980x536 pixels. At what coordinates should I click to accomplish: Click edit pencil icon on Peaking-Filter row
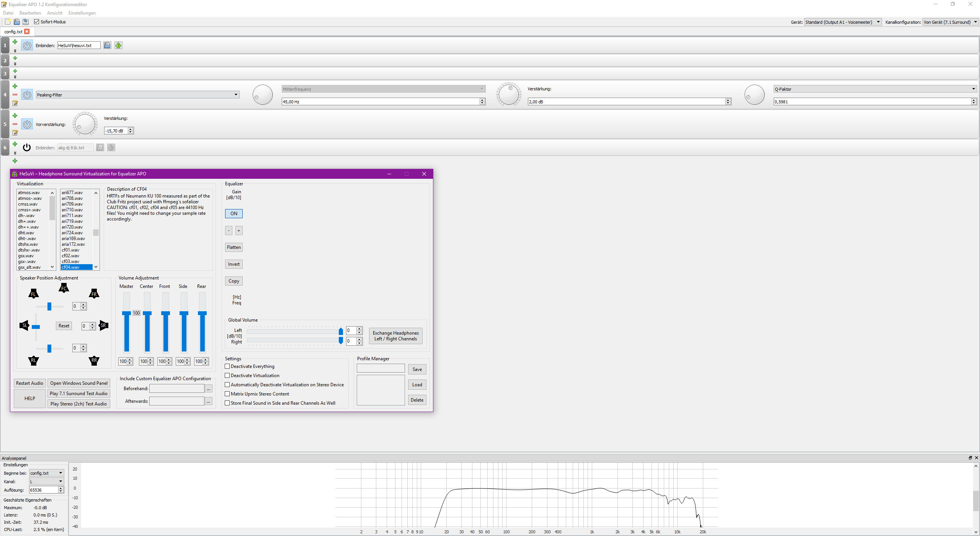15,103
